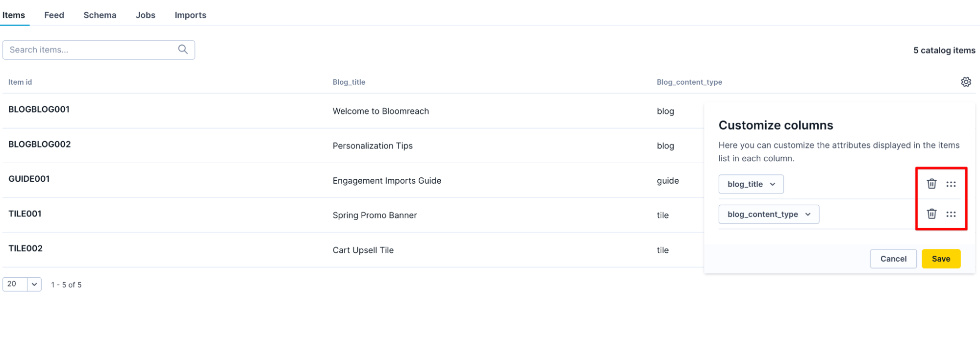Cancel the column customization
The height and width of the screenshot is (338, 980).
coord(893,259)
